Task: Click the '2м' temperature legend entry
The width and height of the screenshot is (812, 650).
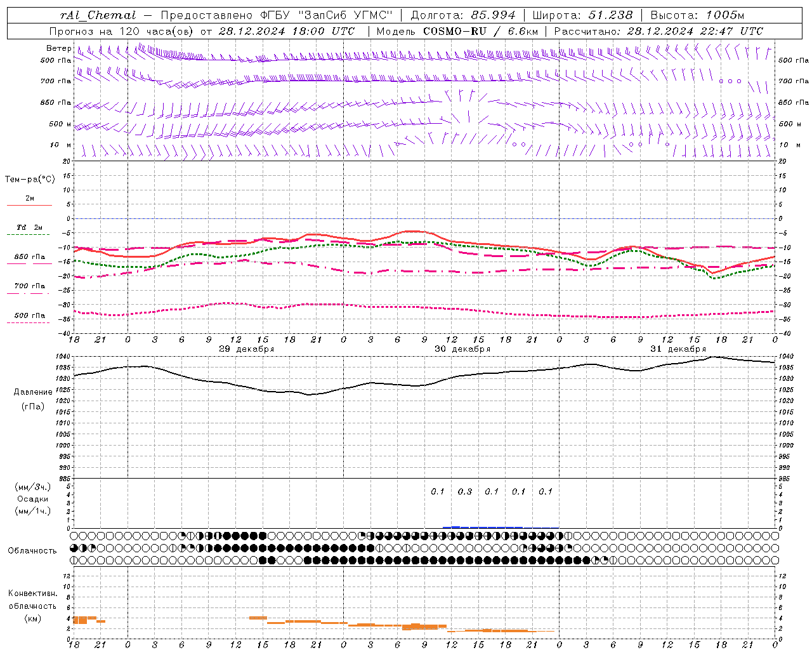Action: (x=30, y=199)
